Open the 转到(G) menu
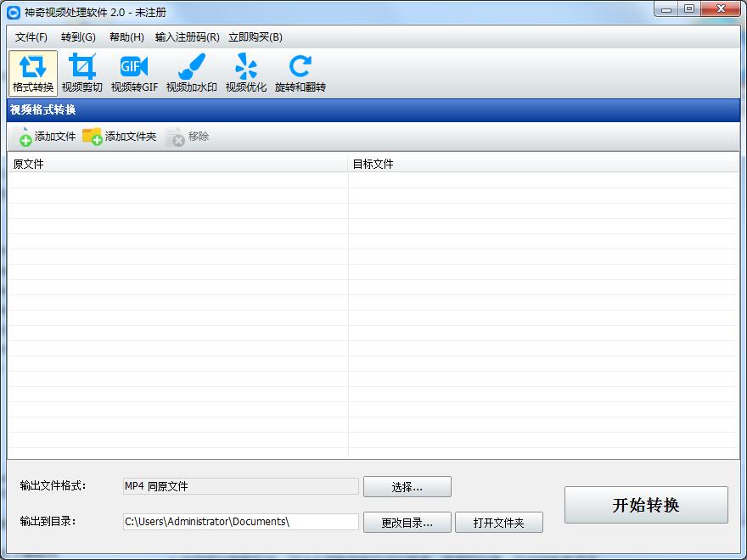Screen dimensions: 747x560 tap(77, 37)
